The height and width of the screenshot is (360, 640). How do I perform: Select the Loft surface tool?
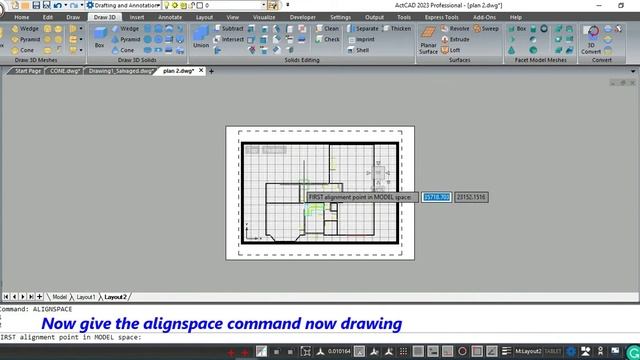(x=451, y=50)
